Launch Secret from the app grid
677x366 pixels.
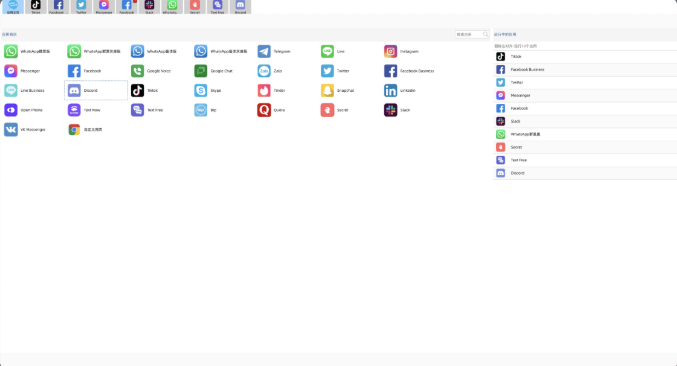(334, 110)
